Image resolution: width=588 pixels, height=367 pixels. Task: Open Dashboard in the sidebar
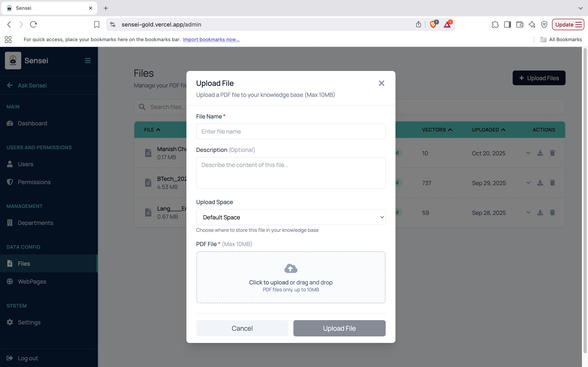pyautogui.click(x=32, y=123)
